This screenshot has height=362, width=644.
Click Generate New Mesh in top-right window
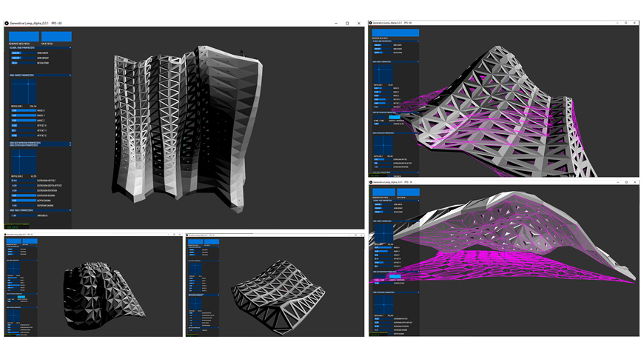(395, 33)
